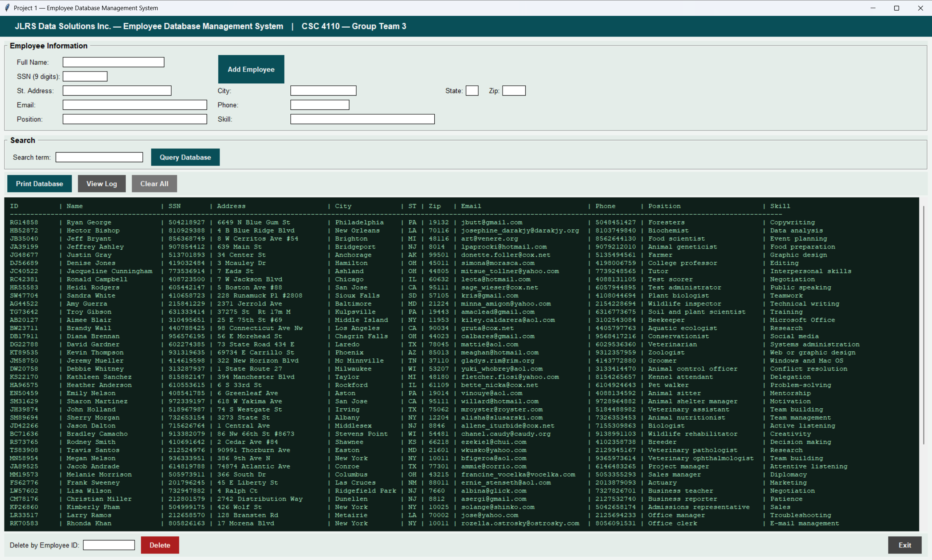Click inside the Full Name field

(113, 62)
